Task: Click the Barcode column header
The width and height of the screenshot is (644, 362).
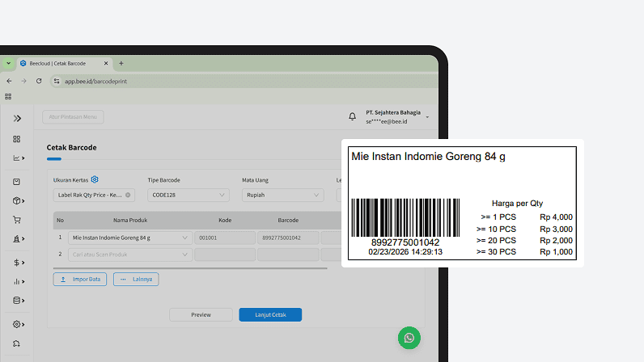Action: tap(288, 221)
